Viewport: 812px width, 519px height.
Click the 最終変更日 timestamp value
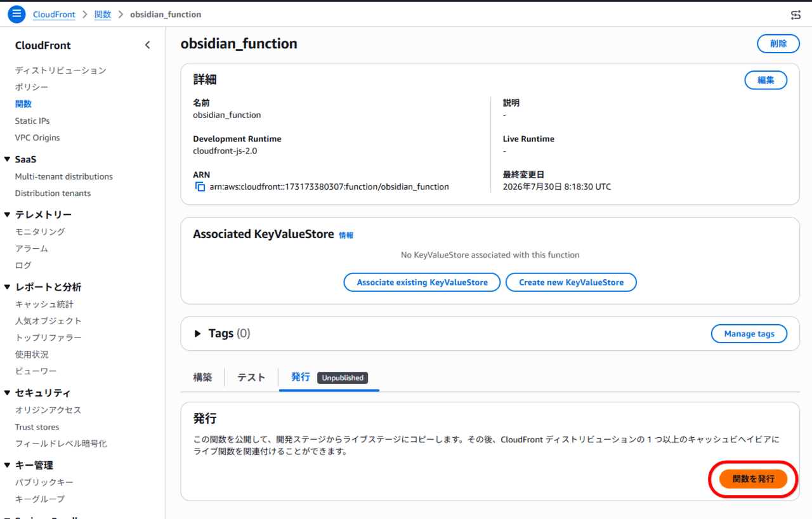pyautogui.click(x=557, y=187)
